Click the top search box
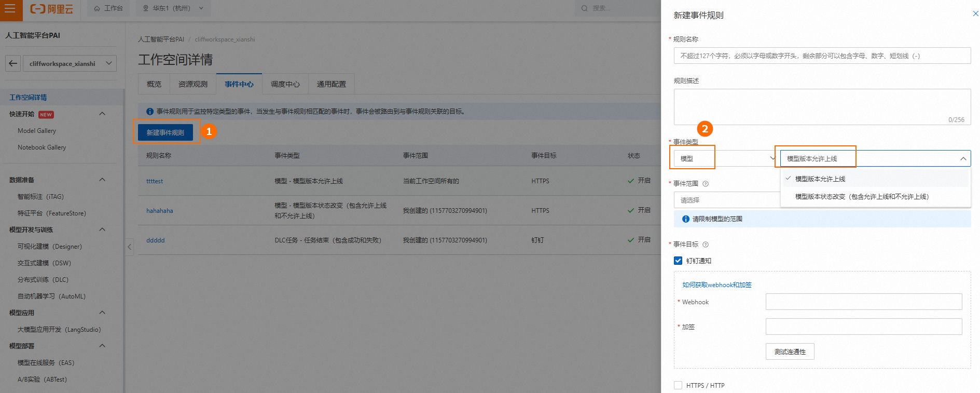 (618, 8)
